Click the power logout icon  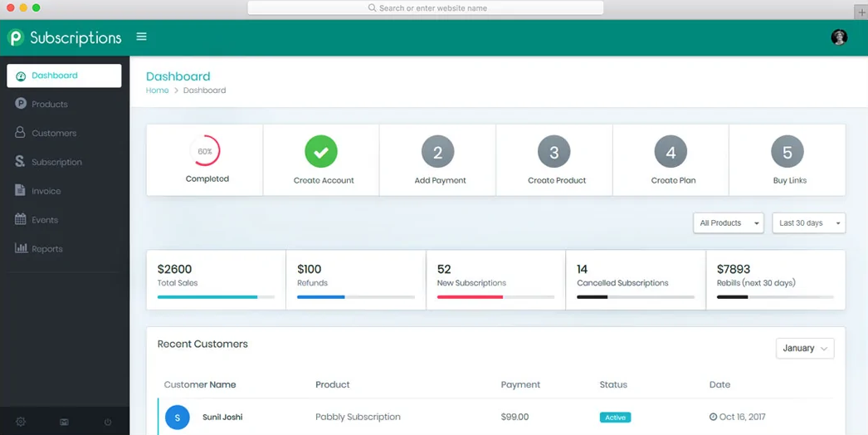point(107,423)
